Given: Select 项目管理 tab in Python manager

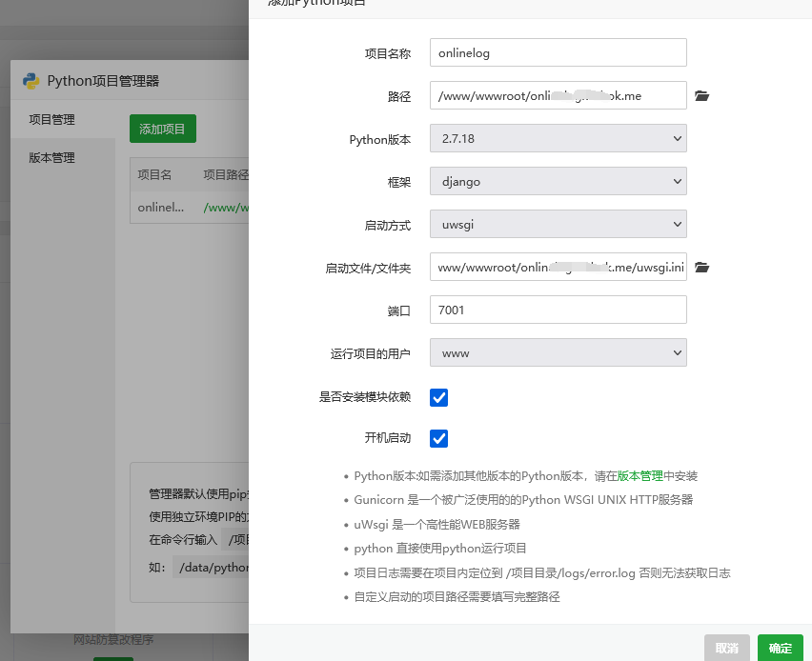Looking at the screenshot, I should 51,120.
